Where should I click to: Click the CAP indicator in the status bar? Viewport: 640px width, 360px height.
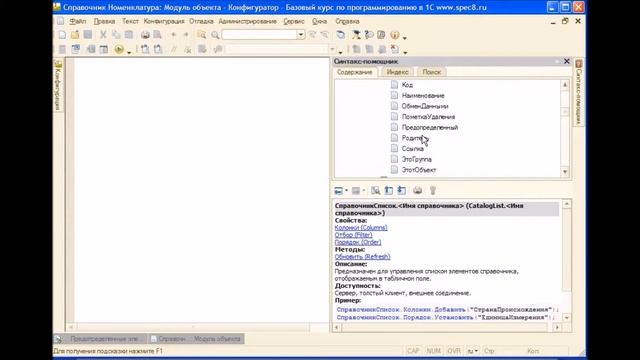(413, 351)
